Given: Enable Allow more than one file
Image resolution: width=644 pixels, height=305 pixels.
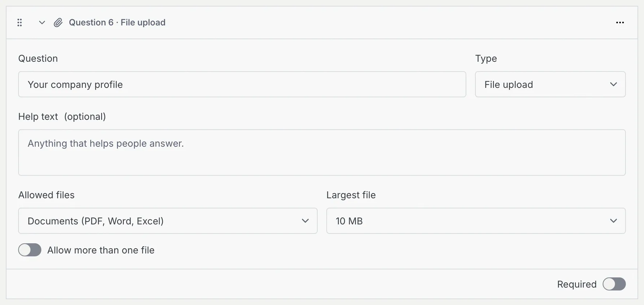Looking at the screenshot, I should point(30,250).
